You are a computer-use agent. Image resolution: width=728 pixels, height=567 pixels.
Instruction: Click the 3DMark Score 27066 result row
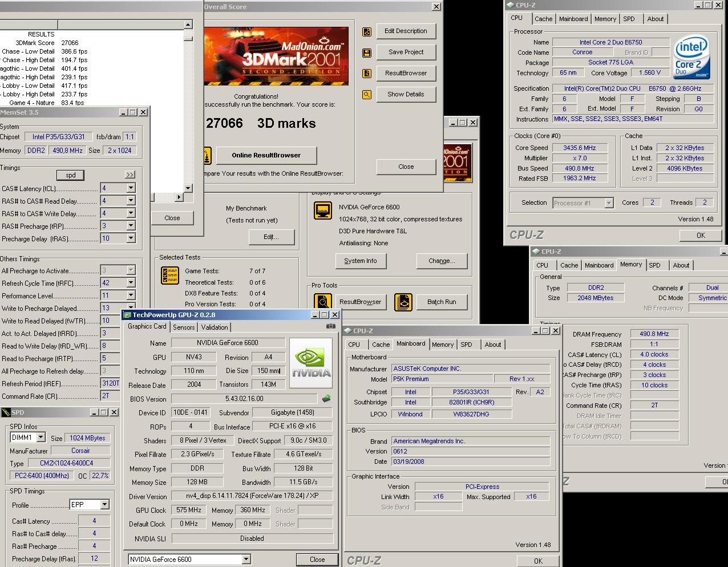pos(47,43)
